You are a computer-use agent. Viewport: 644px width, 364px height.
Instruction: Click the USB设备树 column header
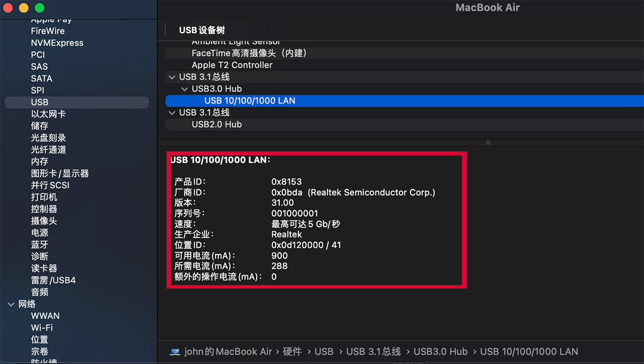point(202,31)
